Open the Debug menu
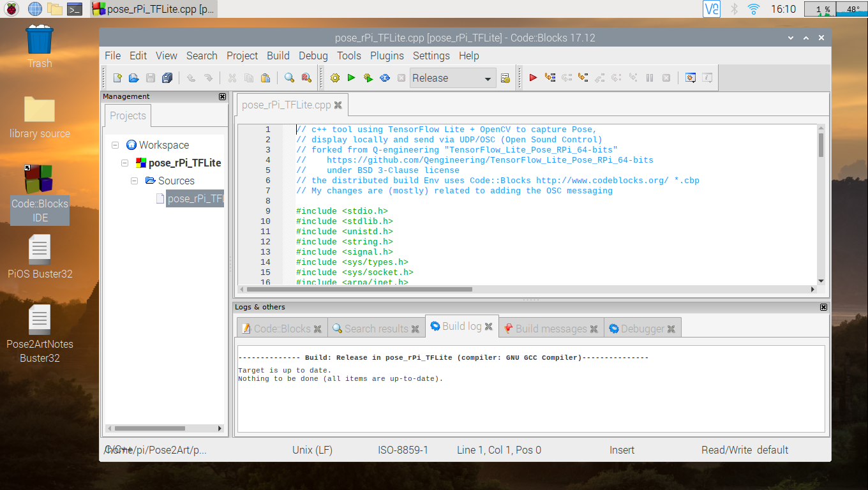868x490 pixels. pyautogui.click(x=313, y=56)
